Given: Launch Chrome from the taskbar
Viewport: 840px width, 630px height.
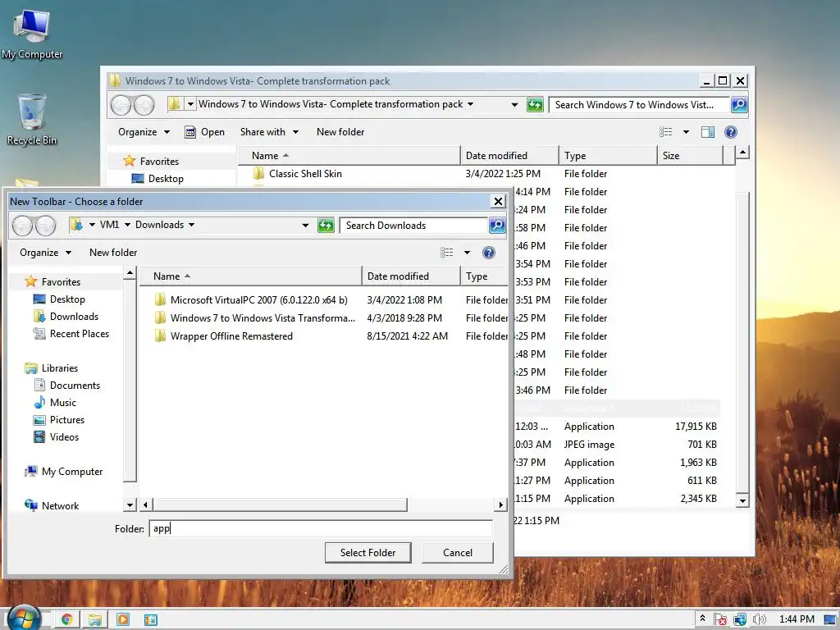Looking at the screenshot, I should (67, 620).
